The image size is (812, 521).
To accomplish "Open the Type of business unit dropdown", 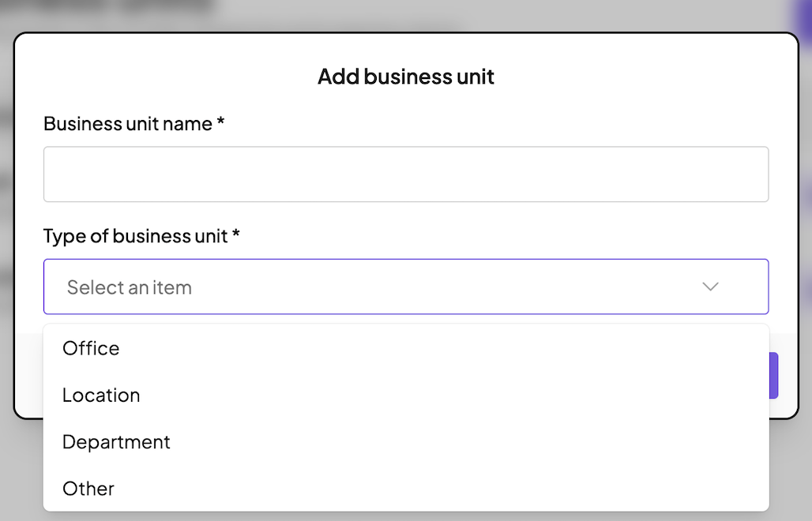I will tap(405, 287).
